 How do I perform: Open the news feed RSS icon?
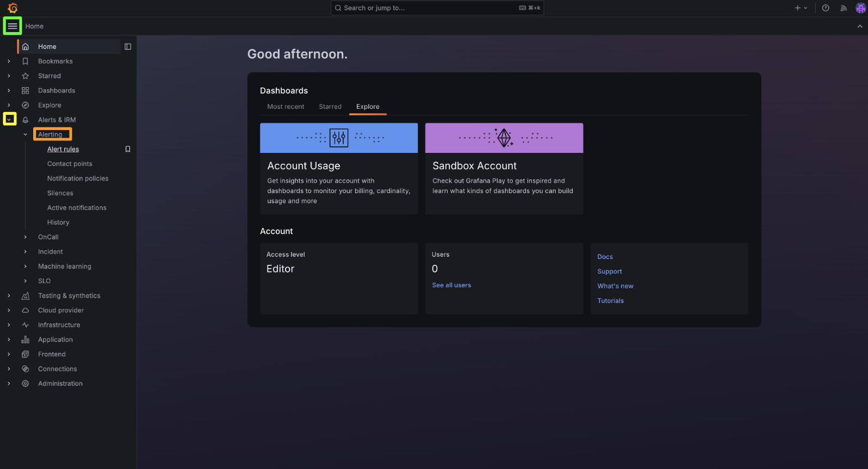(844, 8)
